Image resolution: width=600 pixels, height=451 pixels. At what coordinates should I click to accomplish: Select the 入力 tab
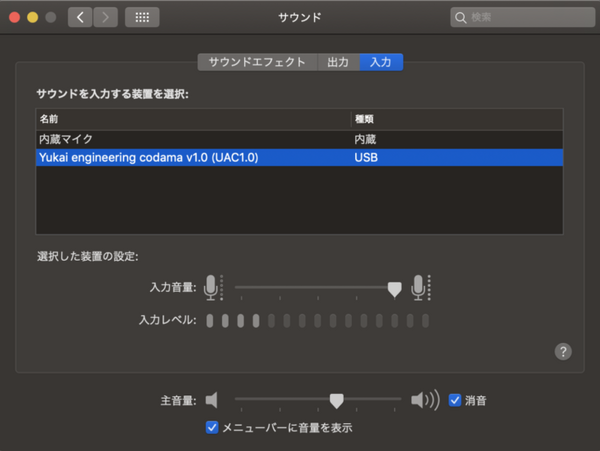380,62
